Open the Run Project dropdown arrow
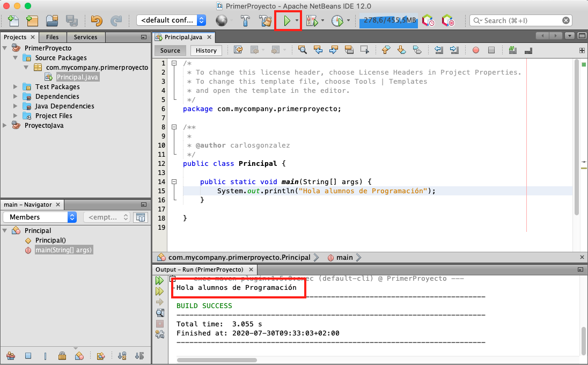Screen dimensions: 588x365 coord(297,20)
